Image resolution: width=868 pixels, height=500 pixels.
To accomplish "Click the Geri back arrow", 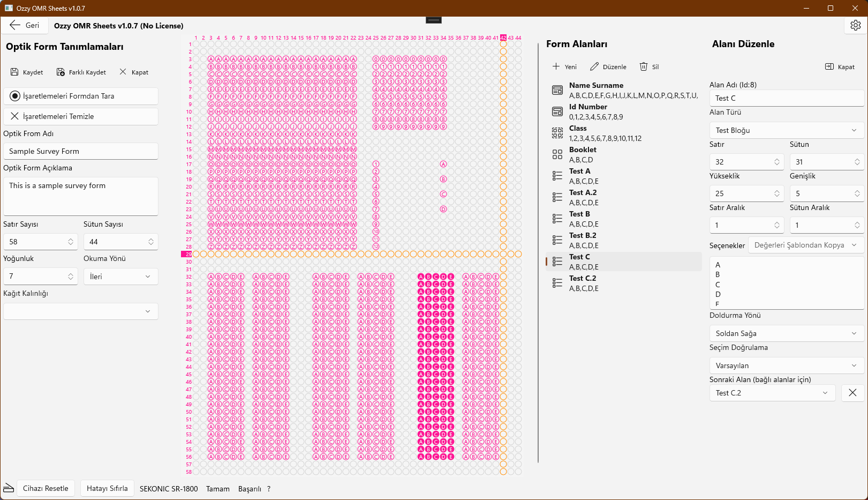I will 15,25.
